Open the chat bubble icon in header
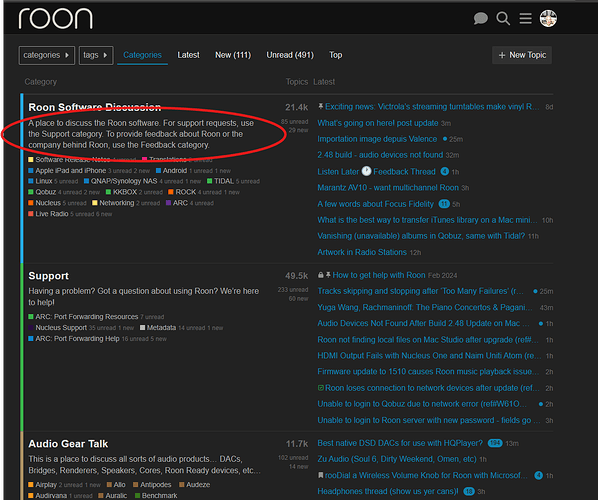 (480, 18)
